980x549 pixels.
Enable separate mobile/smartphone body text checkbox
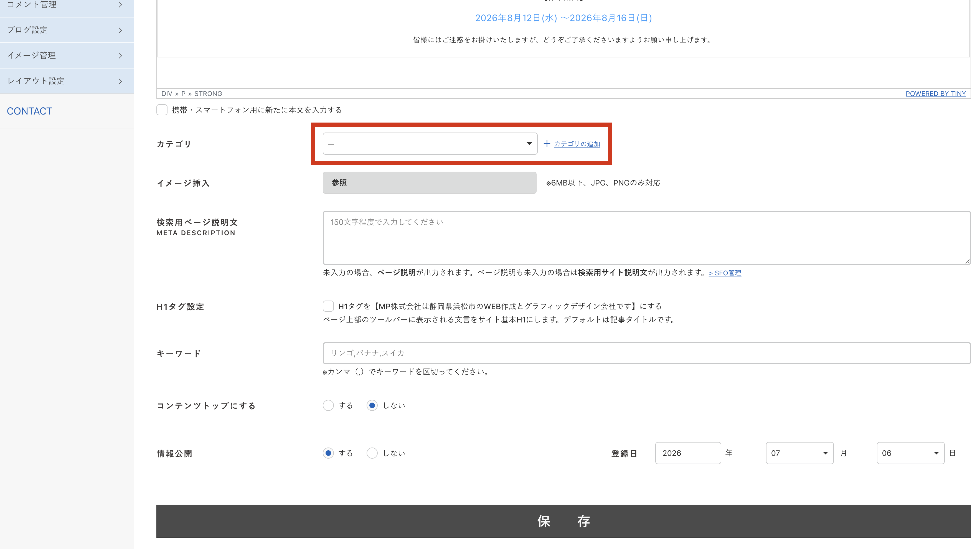(x=162, y=110)
